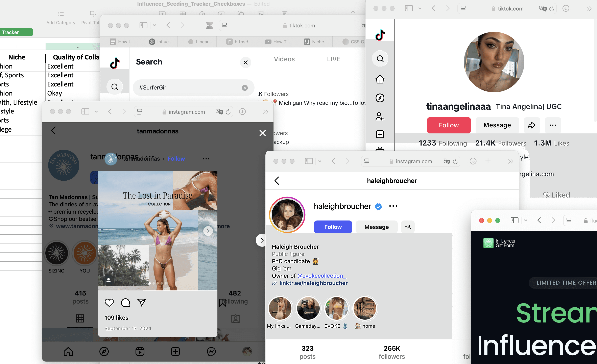Toggle sidebar in tanmadonnas Safari window
This screenshot has height=364, width=597.
point(85,111)
